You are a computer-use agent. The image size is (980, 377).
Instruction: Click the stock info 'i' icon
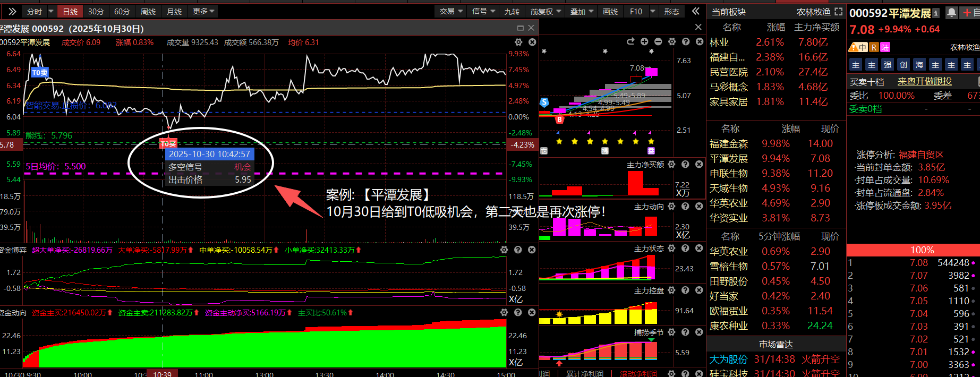click(x=936, y=13)
